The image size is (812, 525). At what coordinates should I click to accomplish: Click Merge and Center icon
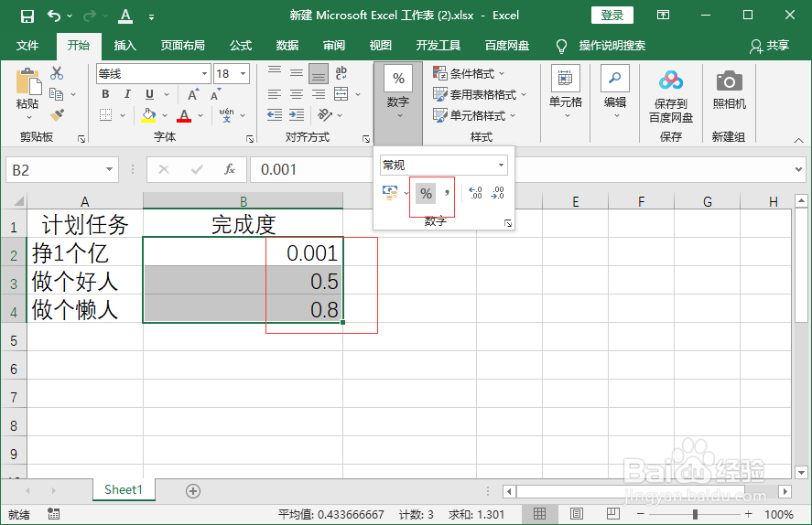click(x=341, y=94)
